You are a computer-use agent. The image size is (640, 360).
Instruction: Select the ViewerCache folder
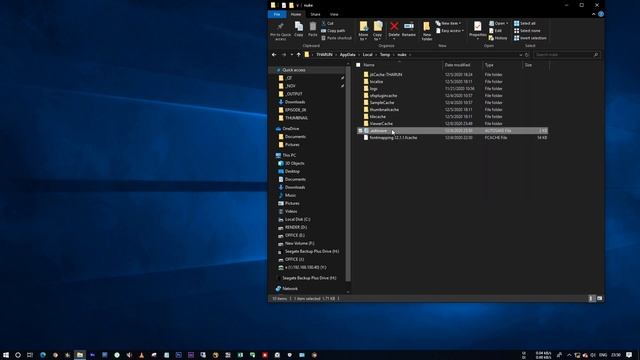click(x=381, y=123)
